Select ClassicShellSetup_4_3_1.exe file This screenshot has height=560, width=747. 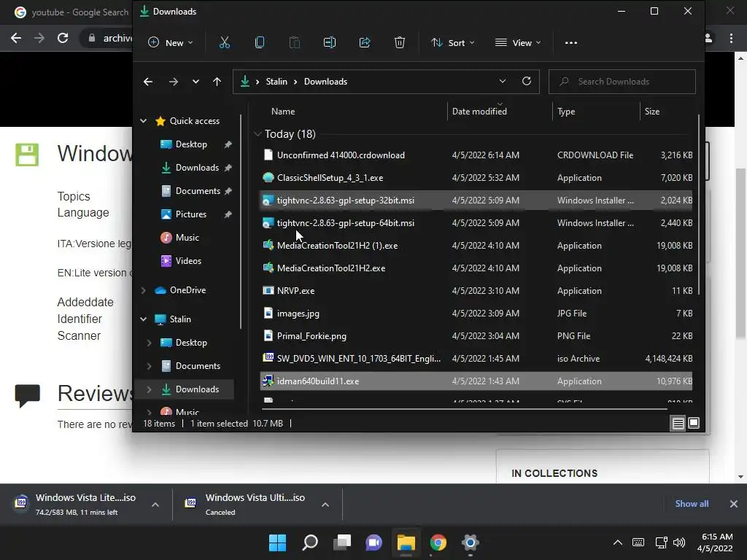(476, 178)
